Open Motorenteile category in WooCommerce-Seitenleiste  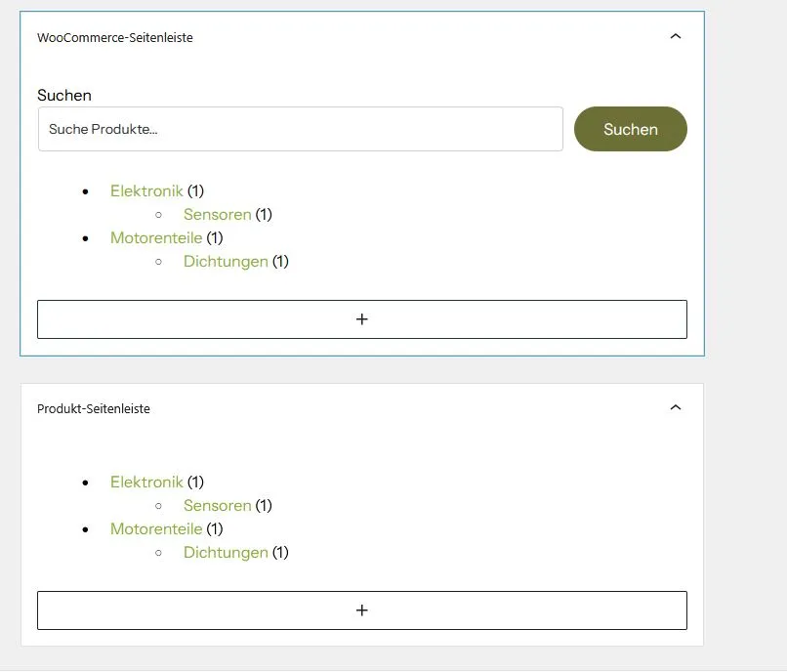(x=156, y=237)
